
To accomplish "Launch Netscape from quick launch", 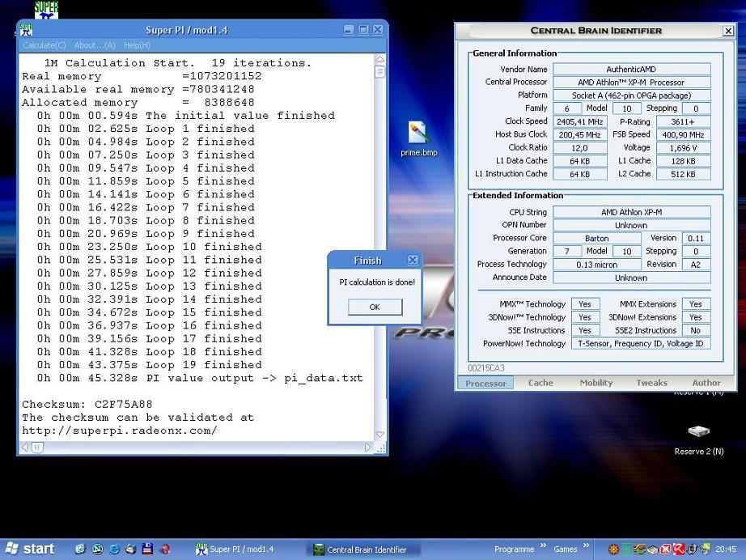I will [x=98, y=549].
